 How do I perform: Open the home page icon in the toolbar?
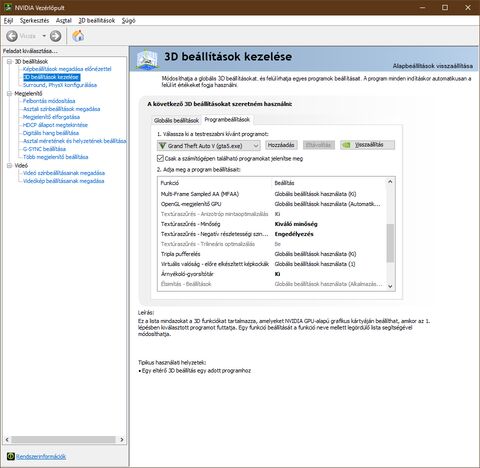pos(78,36)
